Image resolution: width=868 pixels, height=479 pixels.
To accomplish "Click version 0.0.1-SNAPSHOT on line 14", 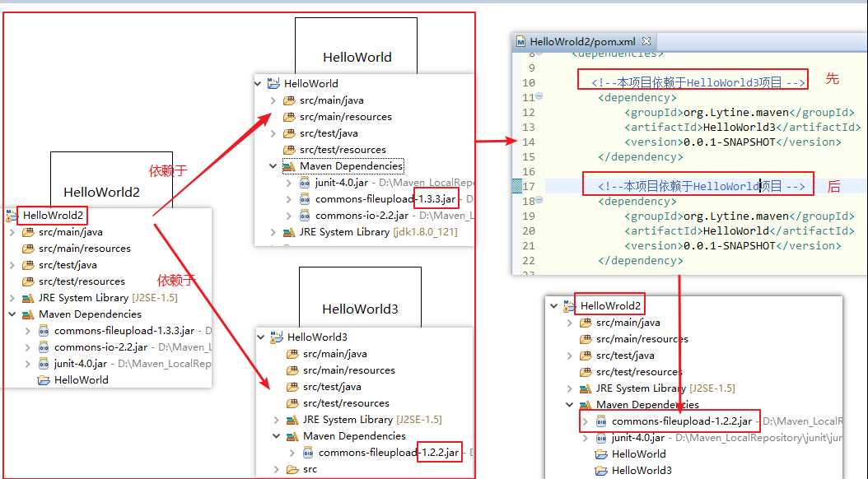I will click(x=730, y=142).
